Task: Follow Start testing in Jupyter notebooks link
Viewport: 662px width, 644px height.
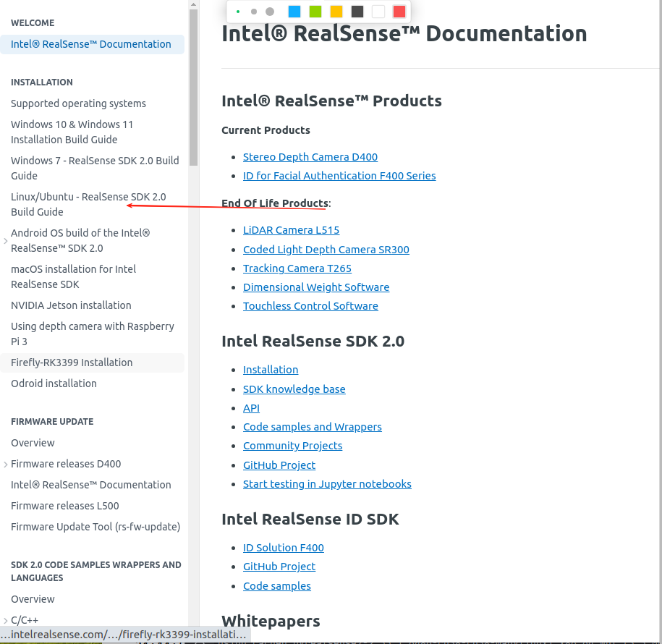Action: [x=327, y=484]
